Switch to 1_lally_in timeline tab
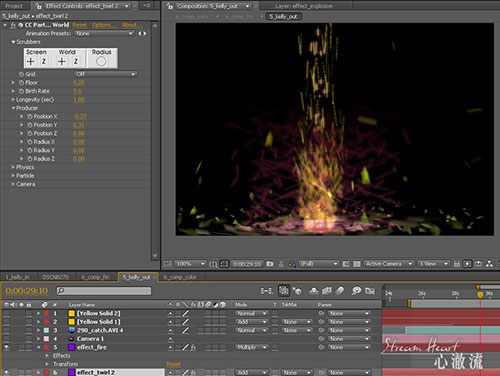 pos(17,277)
